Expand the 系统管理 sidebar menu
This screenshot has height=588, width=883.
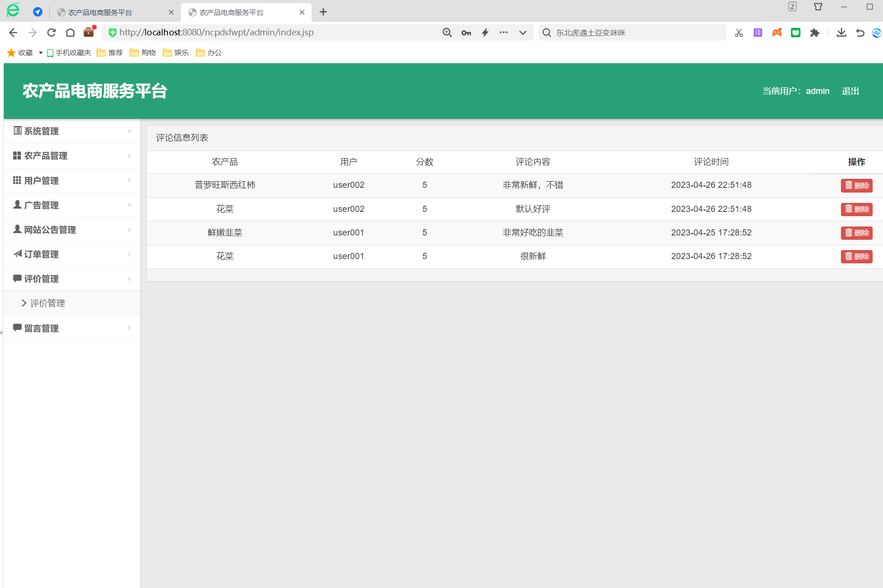click(72, 131)
